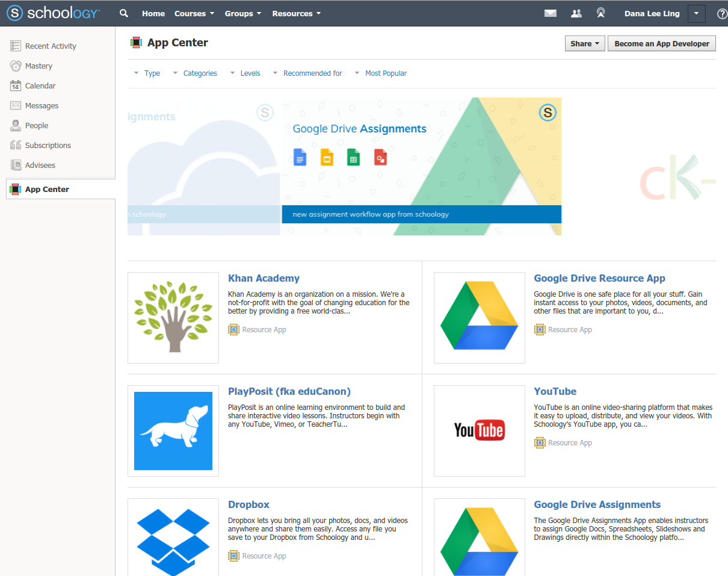The image size is (728, 576).
Task: Expand the Groups menu
Action: pos(243,13)
